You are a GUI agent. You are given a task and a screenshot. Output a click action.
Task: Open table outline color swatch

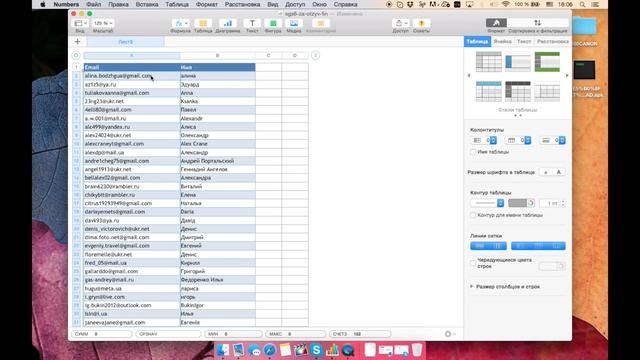(x=521, y=203)
